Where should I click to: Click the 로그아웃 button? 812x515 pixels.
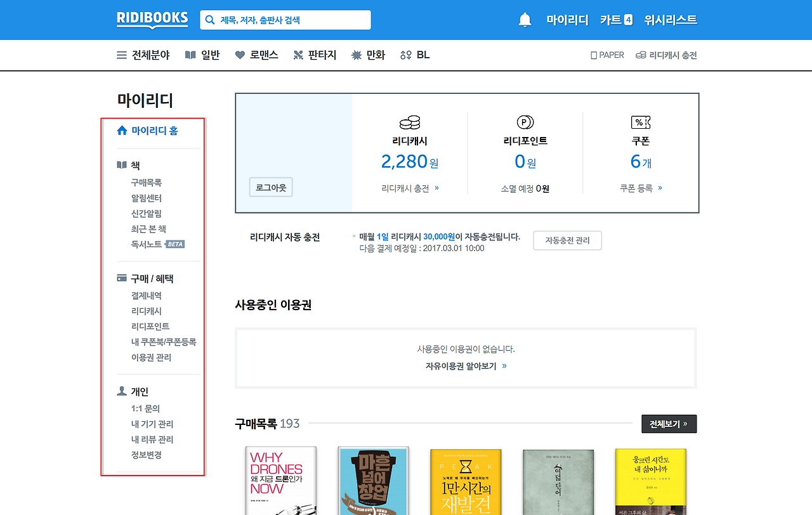click(x=271, y=188)
